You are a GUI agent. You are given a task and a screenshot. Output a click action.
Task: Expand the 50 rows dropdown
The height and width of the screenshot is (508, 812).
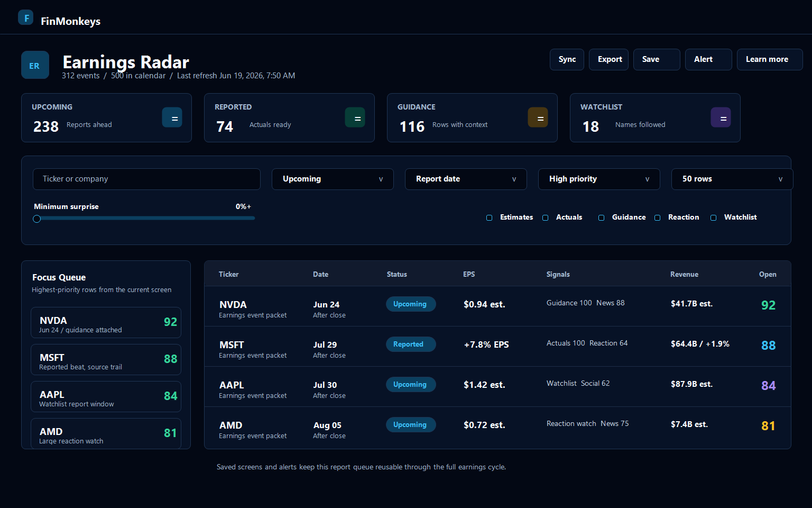pos(732,179)
